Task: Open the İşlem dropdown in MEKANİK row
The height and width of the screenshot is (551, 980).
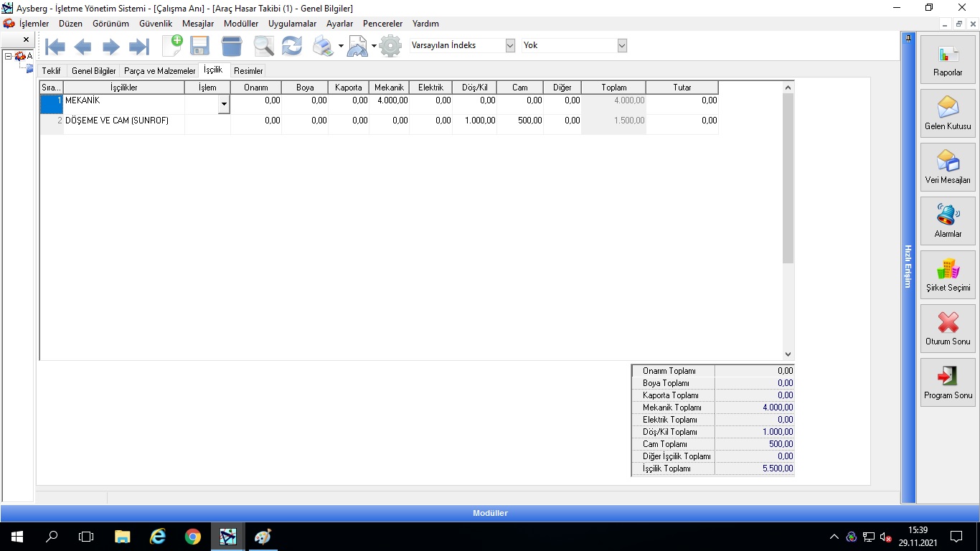Action: tap(224, 105)
